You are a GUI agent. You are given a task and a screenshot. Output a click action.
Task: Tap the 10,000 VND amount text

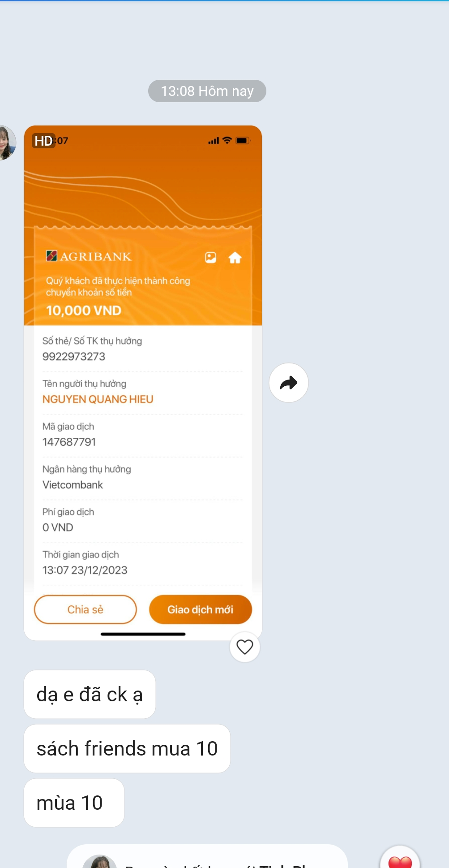point(84,311)
